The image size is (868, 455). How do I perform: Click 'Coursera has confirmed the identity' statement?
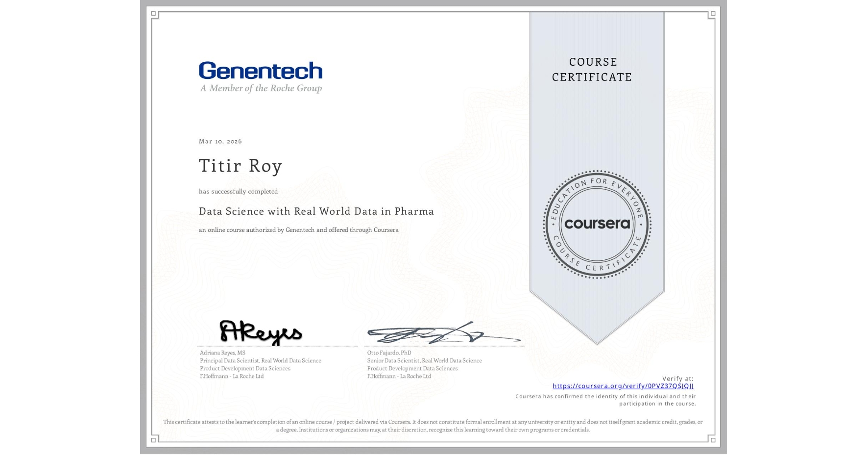point(605,400)
